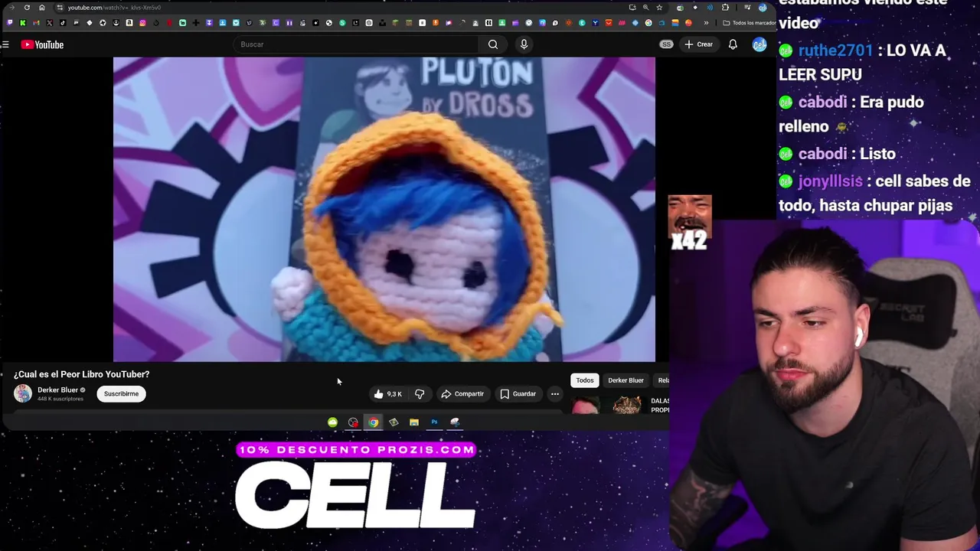Viewport: 980px width, 551px height.
Task: Reload the YouTube page in the browser
Action: coord(27,8)
